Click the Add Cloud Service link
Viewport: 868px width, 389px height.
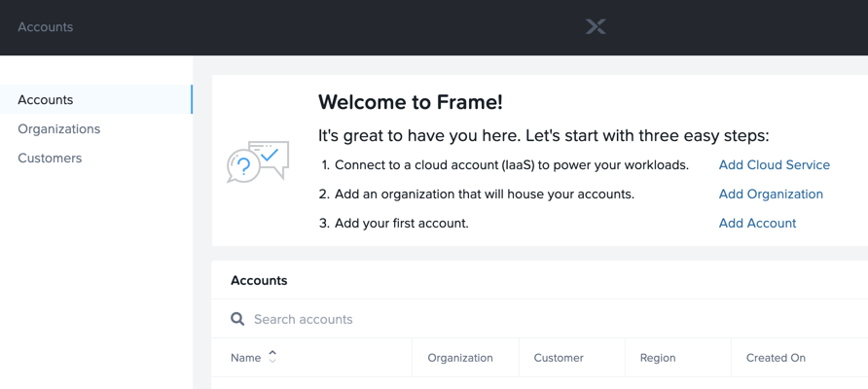point(774,165)
